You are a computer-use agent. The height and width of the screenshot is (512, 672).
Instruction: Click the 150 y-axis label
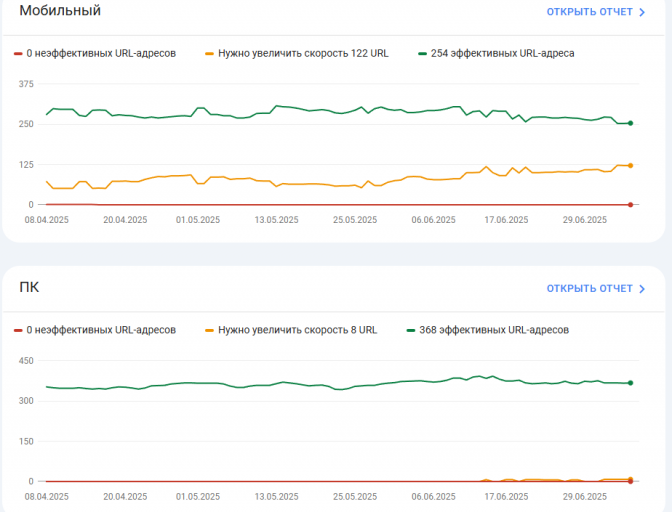click(x=26, y=441)
